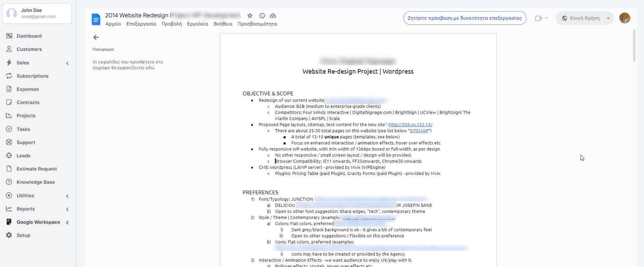This screenshot has width=644, height=267.
Task: Click the Leads sidebar label
Action: point(23,155)
